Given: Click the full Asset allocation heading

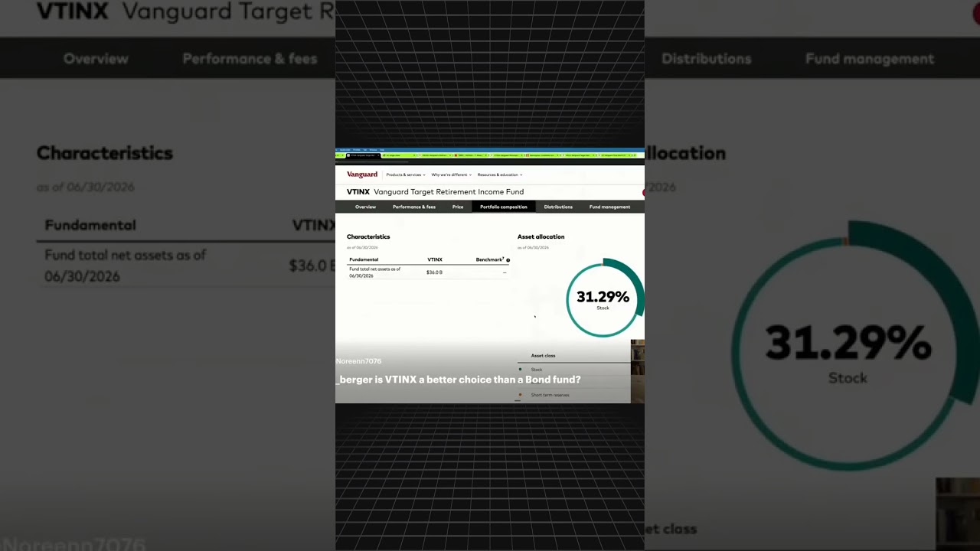Looking at the screenshot, I should click(541, 236).
